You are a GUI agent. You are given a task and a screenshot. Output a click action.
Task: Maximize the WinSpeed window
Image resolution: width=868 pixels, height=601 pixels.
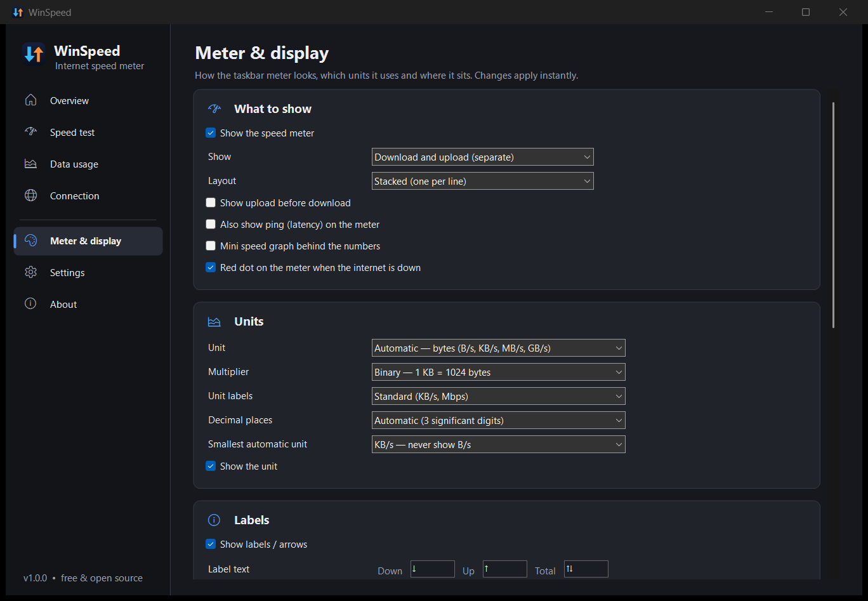(x=806, y=12)
